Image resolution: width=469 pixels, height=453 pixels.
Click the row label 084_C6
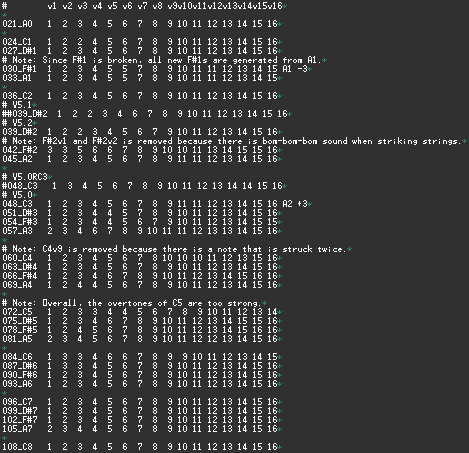click(x=17, y=357)
